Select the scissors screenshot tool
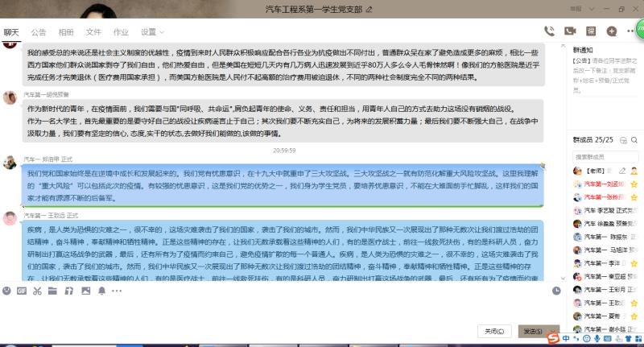Image resolution: width=644 pixels, height=347 pixels. click(x=37, y=290)
